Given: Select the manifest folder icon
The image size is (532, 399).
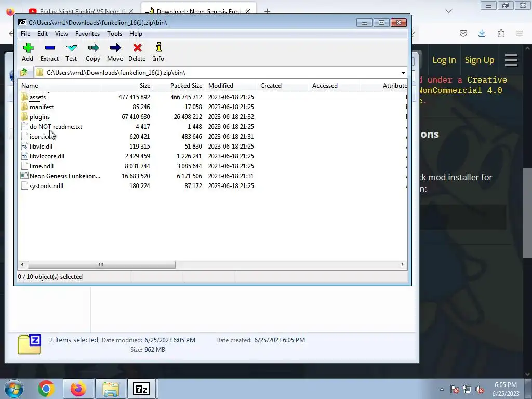Looking at the screenshot, I should (24, 107).
